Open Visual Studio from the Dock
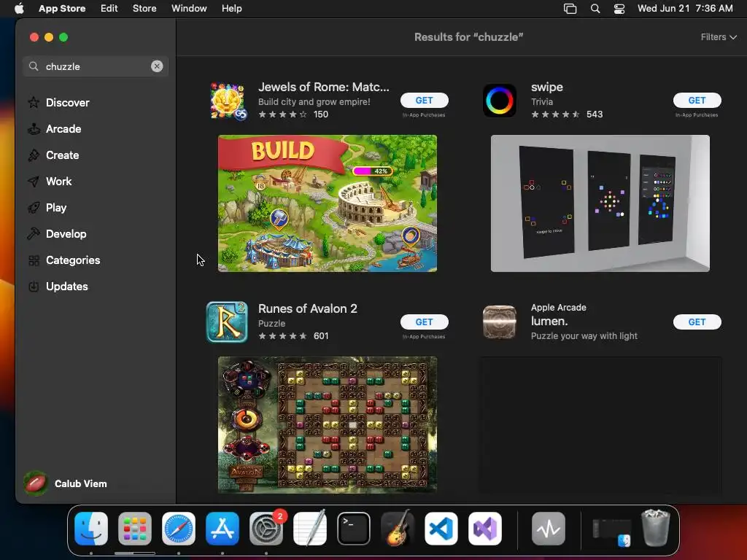This screenshot has width=747, height=560. [485, 529]
